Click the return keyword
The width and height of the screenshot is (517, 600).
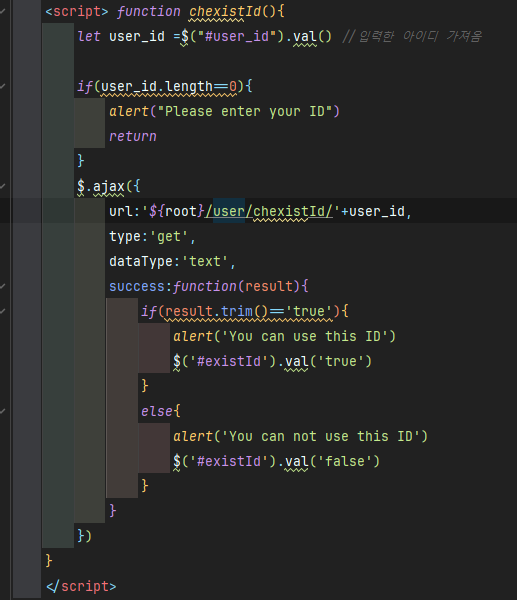[133, 136]
